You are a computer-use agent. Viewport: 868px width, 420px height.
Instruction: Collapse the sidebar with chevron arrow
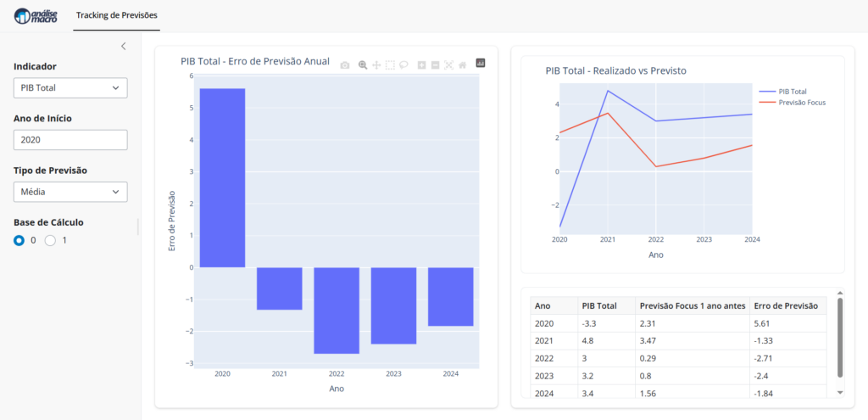click(123, 46)
